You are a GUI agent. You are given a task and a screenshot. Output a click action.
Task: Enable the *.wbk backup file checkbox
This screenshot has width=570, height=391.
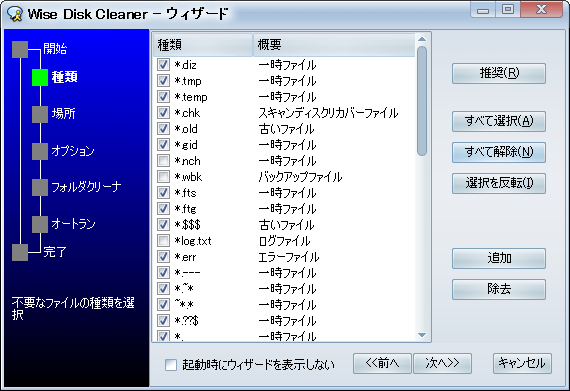[163, 177]
